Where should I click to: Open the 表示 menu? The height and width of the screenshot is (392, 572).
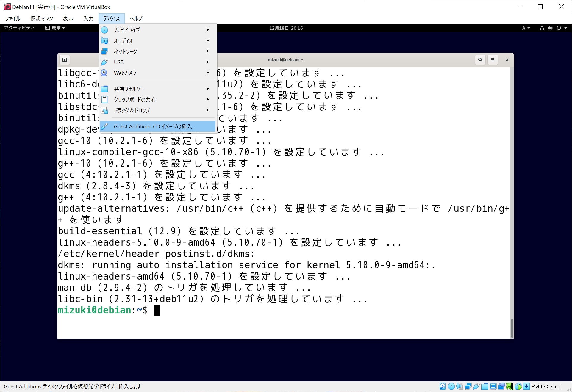point(68,18)
